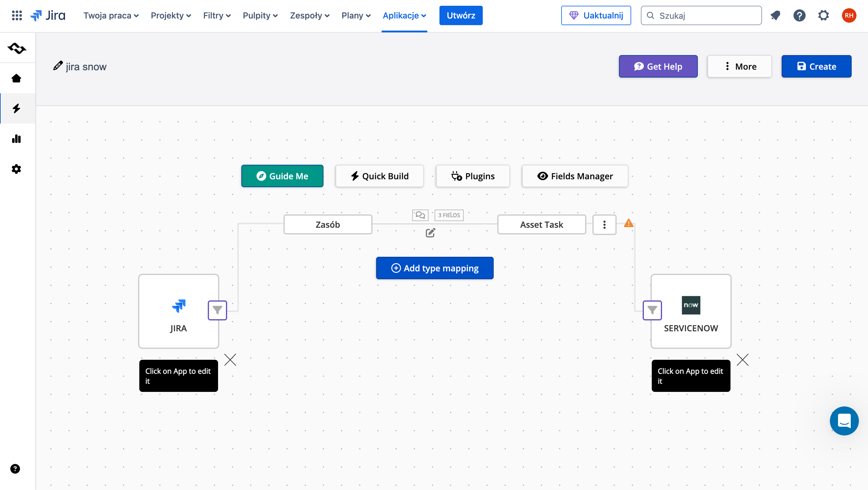
Task: Open the Jira settings gear icon
Action: coord(823,15)
